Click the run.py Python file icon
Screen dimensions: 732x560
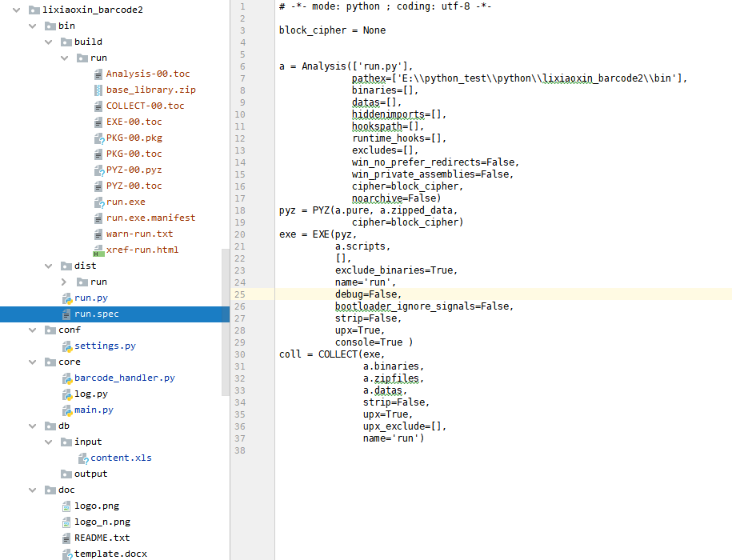pyautogui.click(x=66, y=298)
